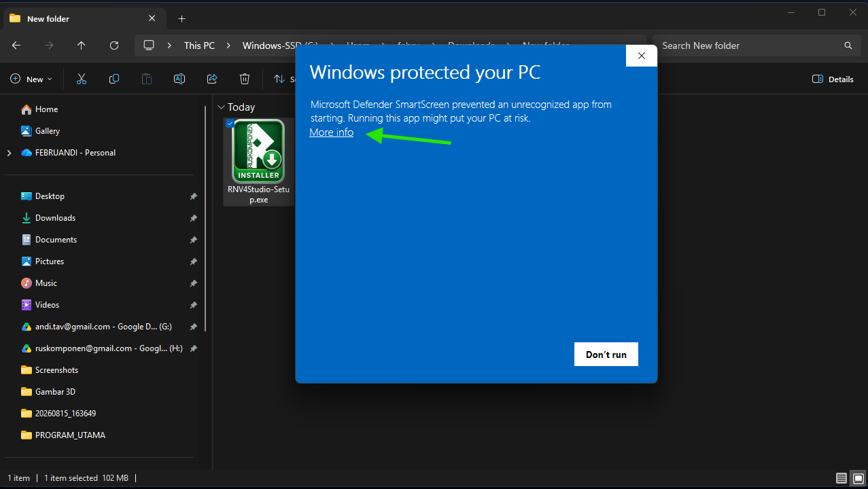Click the Share icon in toolbar
This screenshot has width=868, height=489.
tap(212, 79)
